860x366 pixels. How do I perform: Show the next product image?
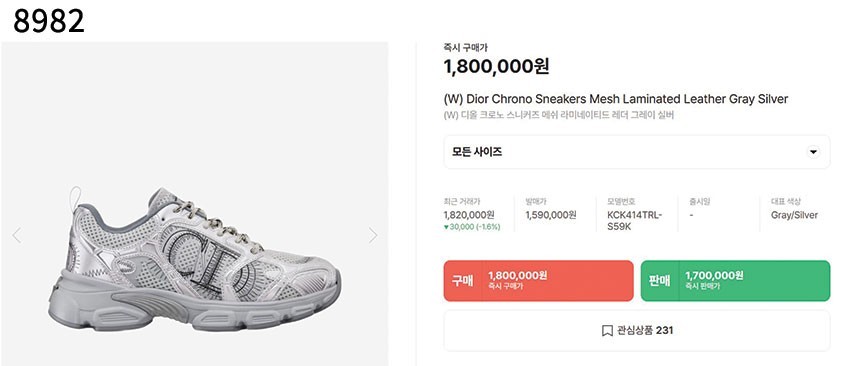coord(373,235)
